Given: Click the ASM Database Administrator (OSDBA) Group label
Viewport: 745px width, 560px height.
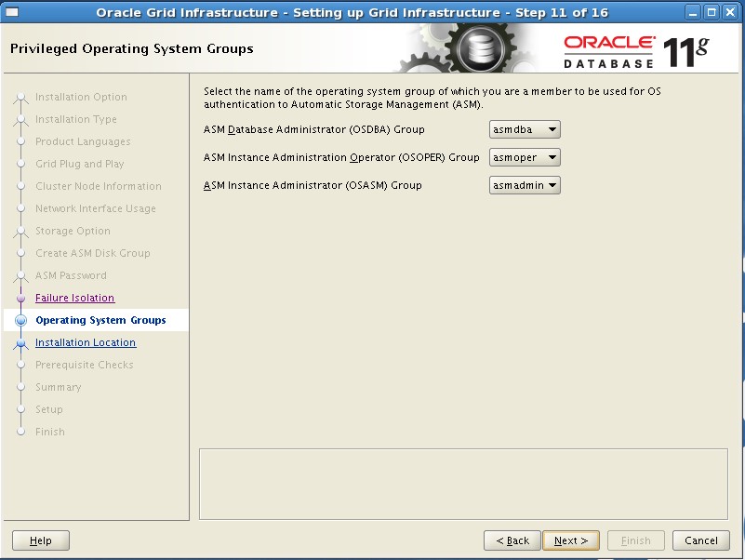Looking at the screenshot, I should [x=314, y=130].
